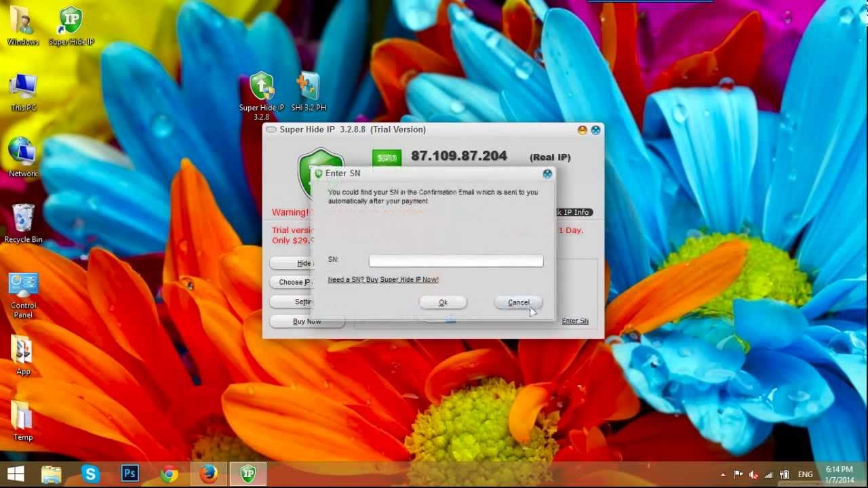
Task: Click the Enter SN link in the main window
Action: (x=575, y=321)
